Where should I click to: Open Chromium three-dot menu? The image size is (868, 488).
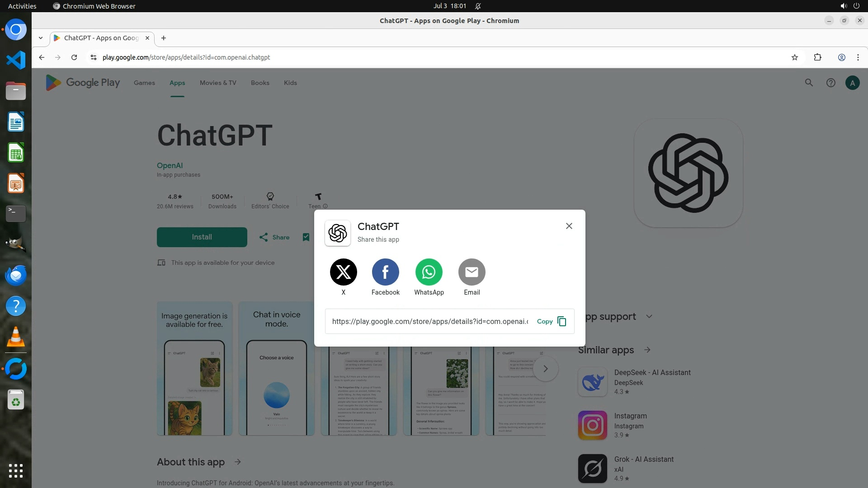(x=858, y=57)
